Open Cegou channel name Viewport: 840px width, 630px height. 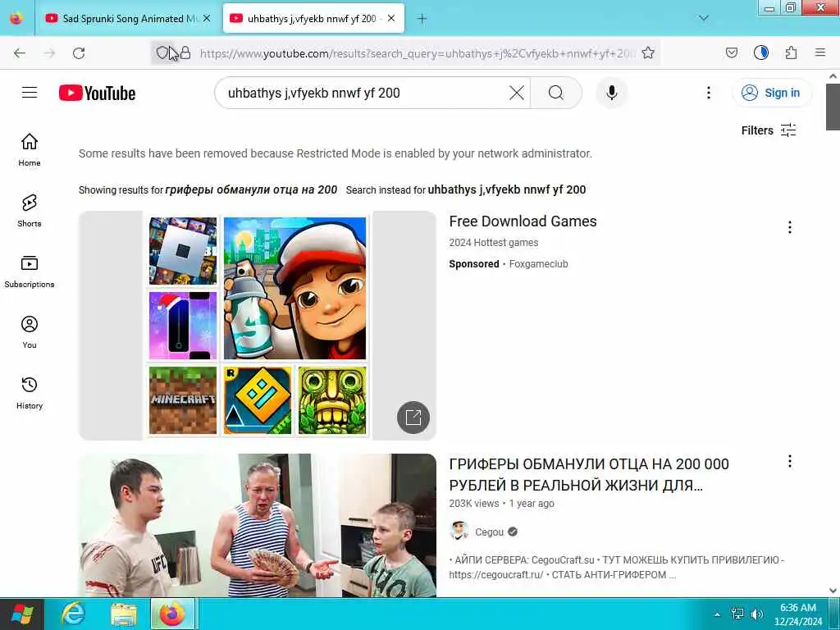[489, 532]
